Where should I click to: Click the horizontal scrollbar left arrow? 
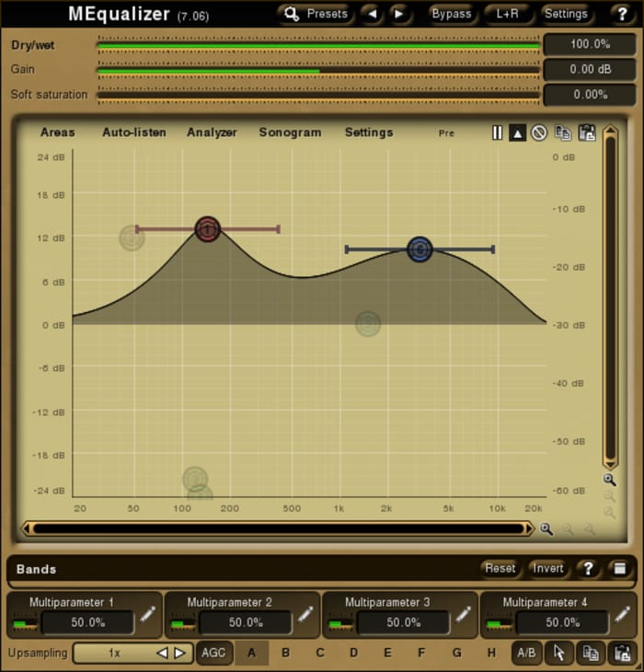26,529
